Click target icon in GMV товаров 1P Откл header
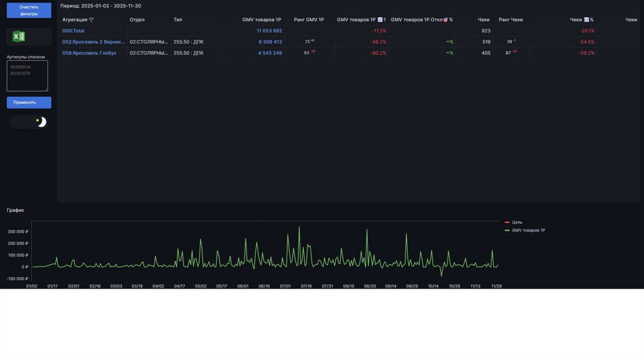Screen dimensions: 644x361 click(445, 19)
